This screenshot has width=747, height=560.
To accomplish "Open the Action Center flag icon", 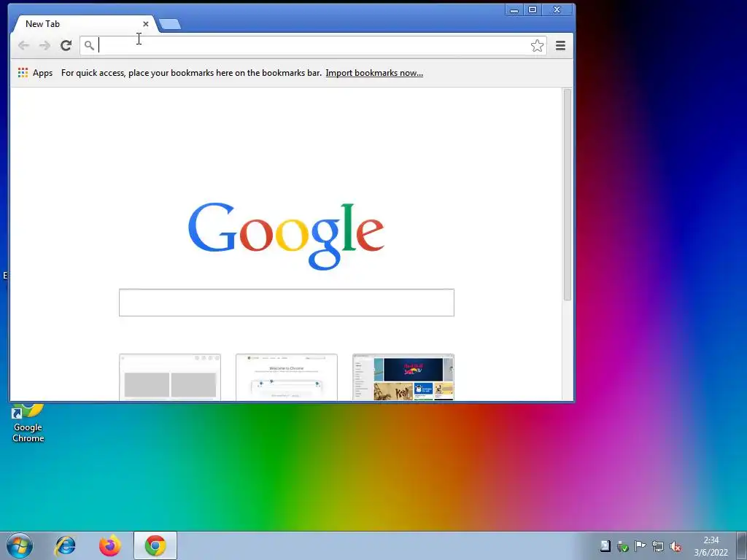I will (640, 545).
